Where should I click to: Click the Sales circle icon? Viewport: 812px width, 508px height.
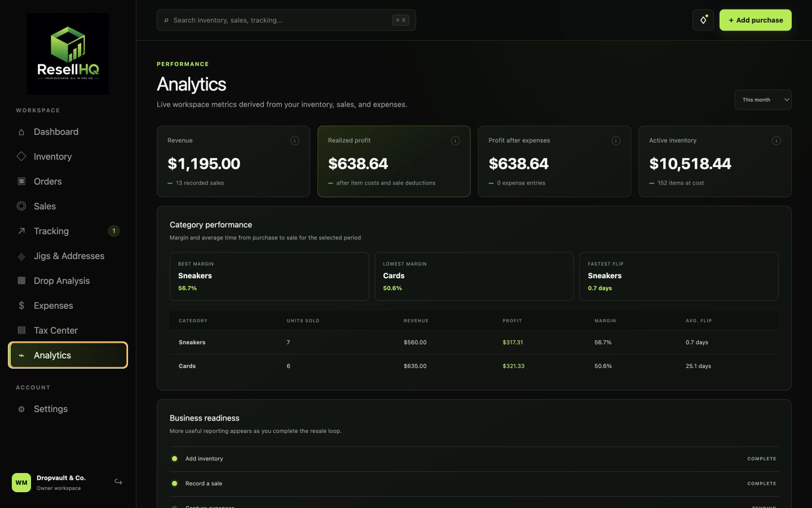(x=21, y=206)
